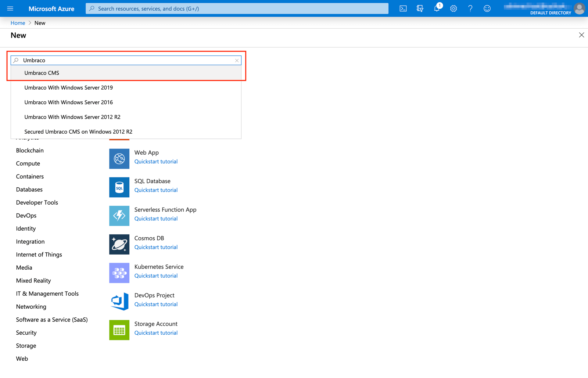Viewport: 588px width, 378px height.
Task: Click the Web App title
Action: [147, 152]
